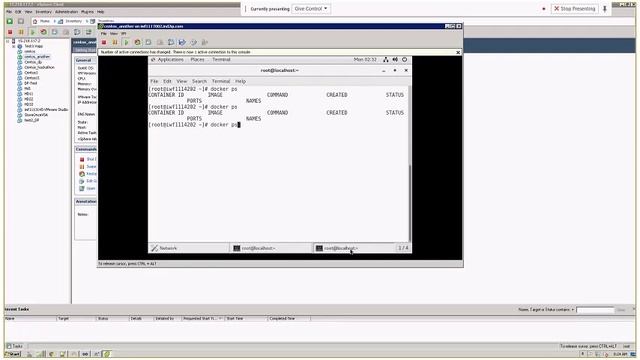This screenshot has width=640, height=360.
Task: Open the terminal window's Edit menu
Action: [x=167, y=81]
